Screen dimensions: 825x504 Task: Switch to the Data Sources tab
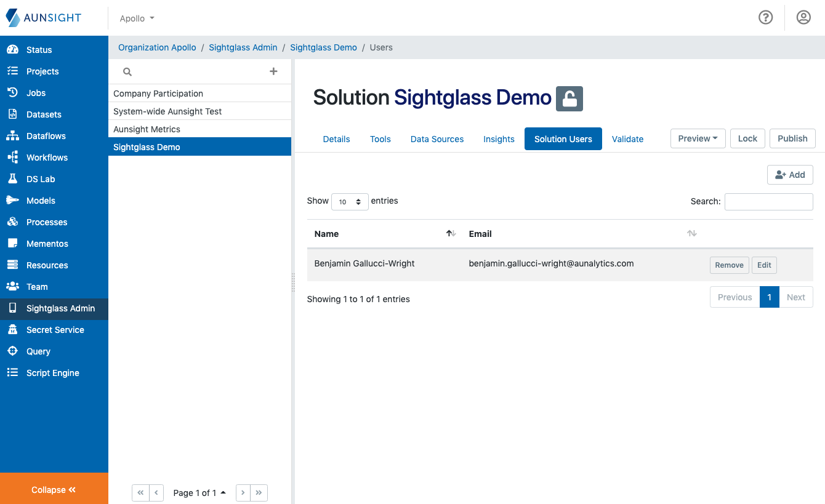click(x=437, y=139)
